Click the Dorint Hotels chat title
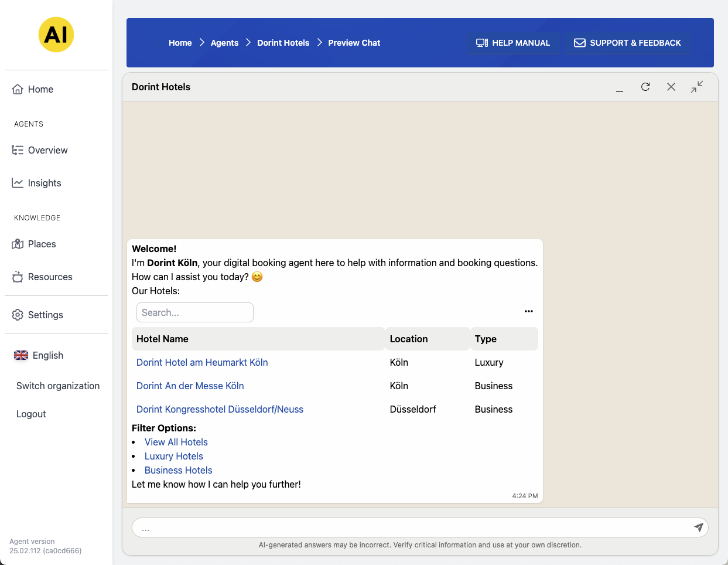 coord(161,87)
